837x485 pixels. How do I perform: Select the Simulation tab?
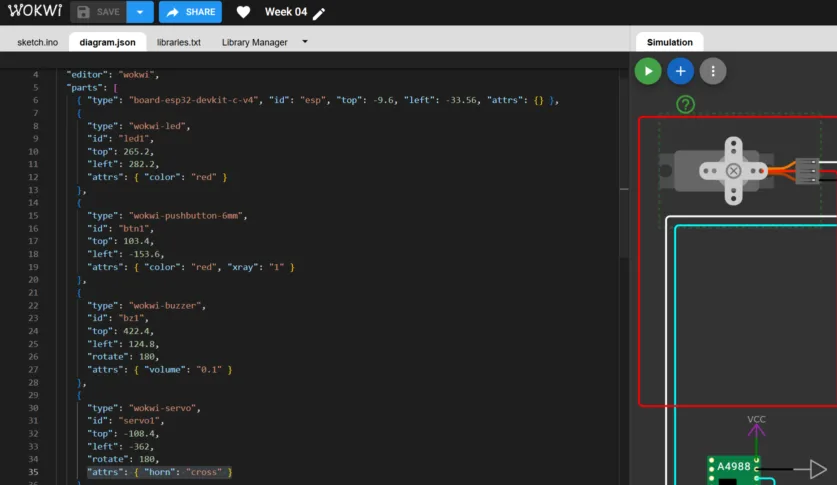coord(669,42)
